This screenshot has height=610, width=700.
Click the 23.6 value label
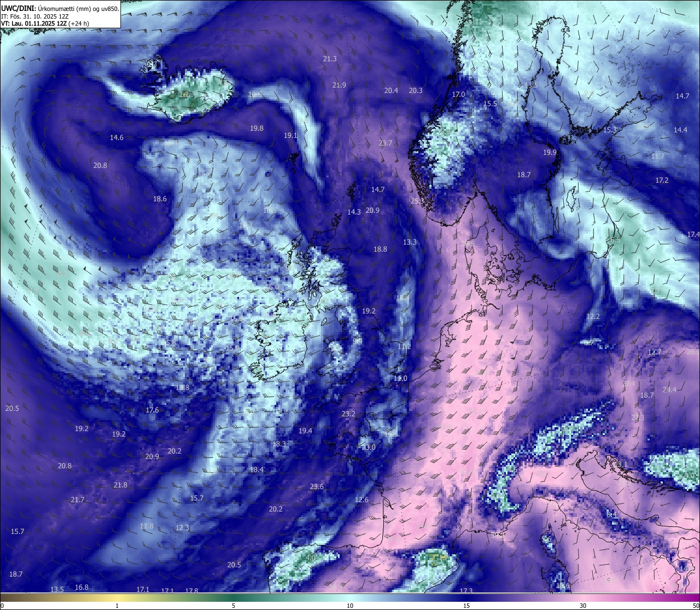[317, 486]
